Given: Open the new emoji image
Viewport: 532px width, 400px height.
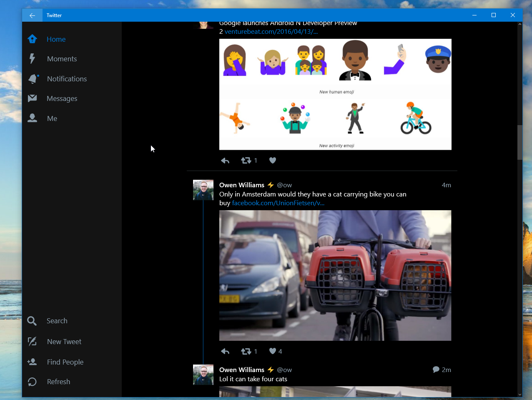Looking at the screenshot, I should point(335,94).
